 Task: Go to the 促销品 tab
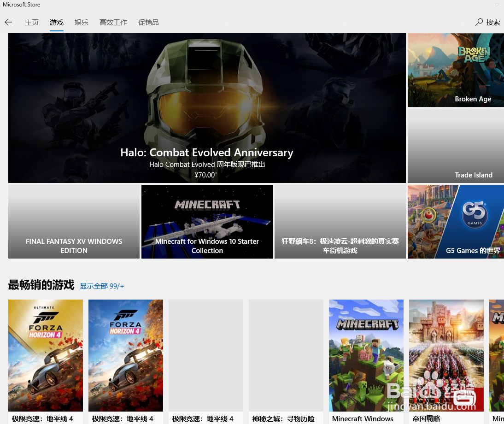click(148, 23)
